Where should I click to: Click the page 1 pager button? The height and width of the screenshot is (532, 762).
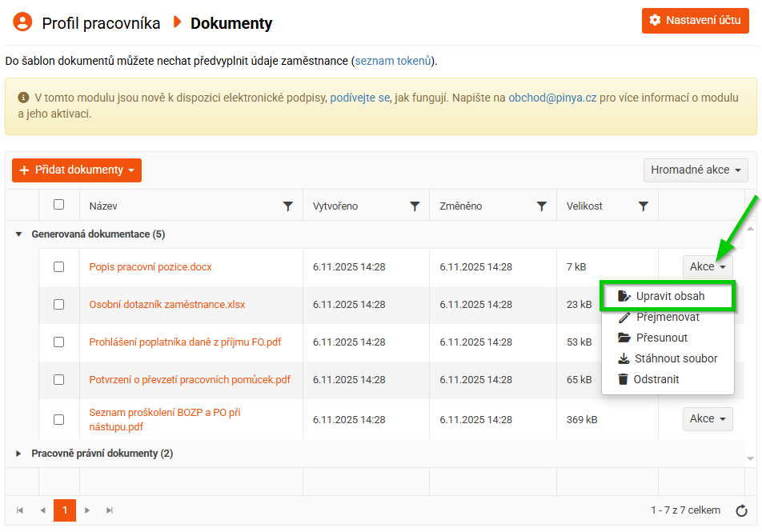click(65, 510)
